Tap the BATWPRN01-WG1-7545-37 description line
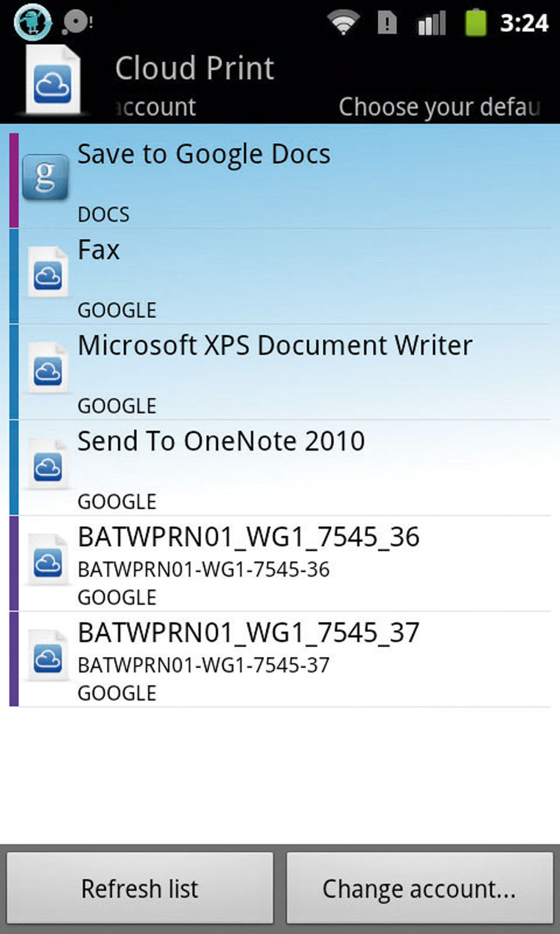The width and height of the screenshot is (560, 934). pyautogui.click(x=203, y=665)
